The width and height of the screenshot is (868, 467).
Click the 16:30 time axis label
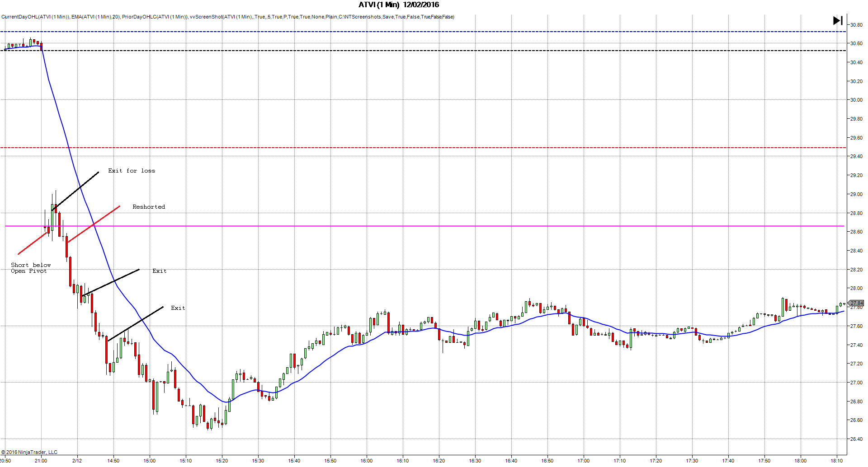(x=475, y=461)
